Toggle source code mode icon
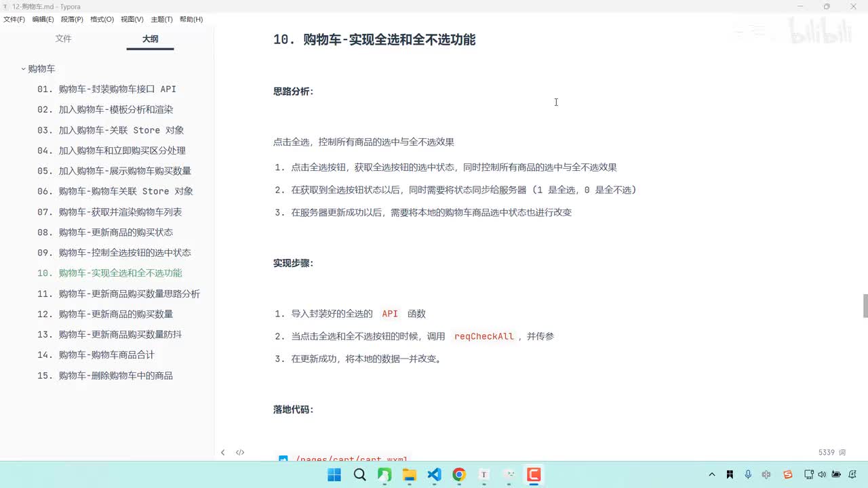 240,452
